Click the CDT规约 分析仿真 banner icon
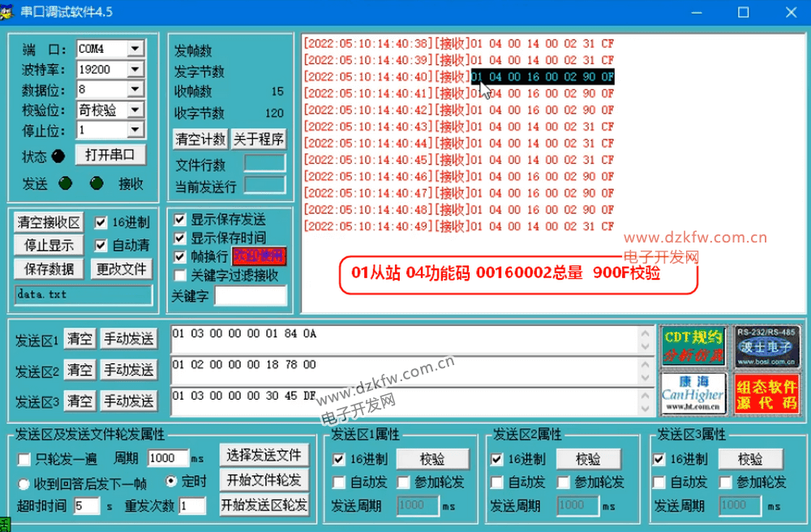The image size is (811, 532). (693, 345)
